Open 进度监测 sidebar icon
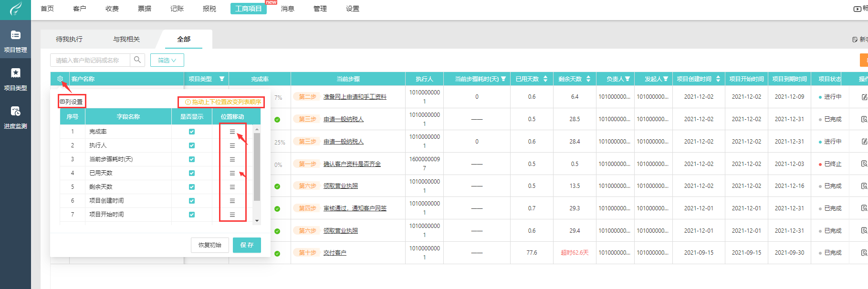868x289 pixels. click(x=15, y=116)
